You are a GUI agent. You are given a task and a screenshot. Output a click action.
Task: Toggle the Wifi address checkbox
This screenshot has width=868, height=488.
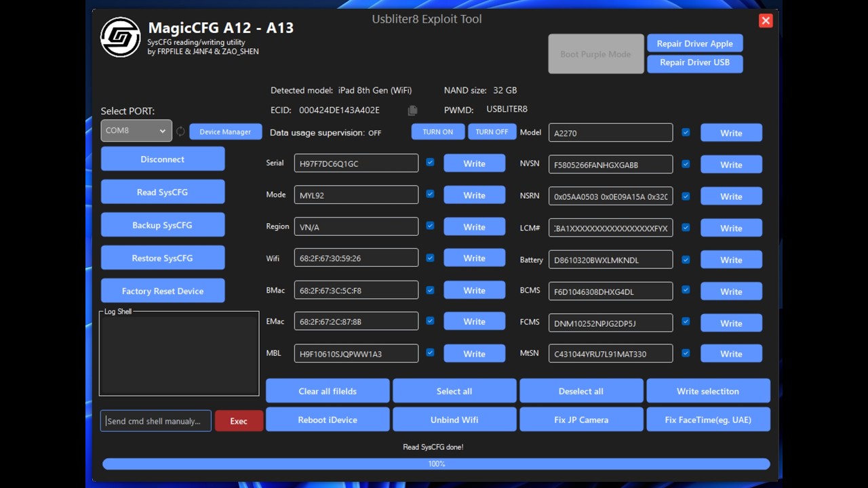(430, 258)
